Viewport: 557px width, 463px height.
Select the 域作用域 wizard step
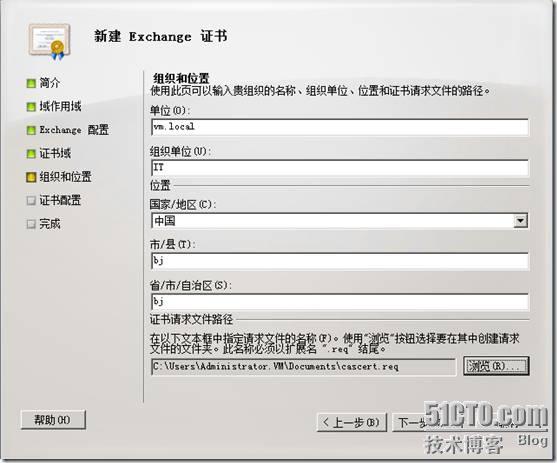[x=60, y=106]
